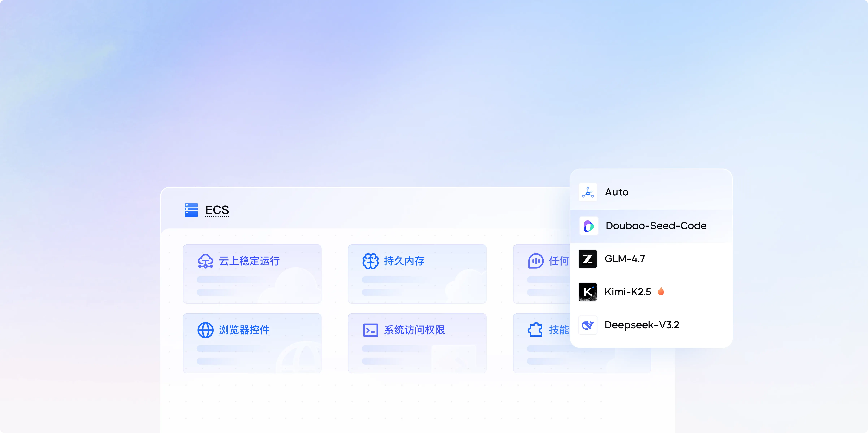Click the Auto model network icon
This screenshot has width=868, height=433.
588,192
